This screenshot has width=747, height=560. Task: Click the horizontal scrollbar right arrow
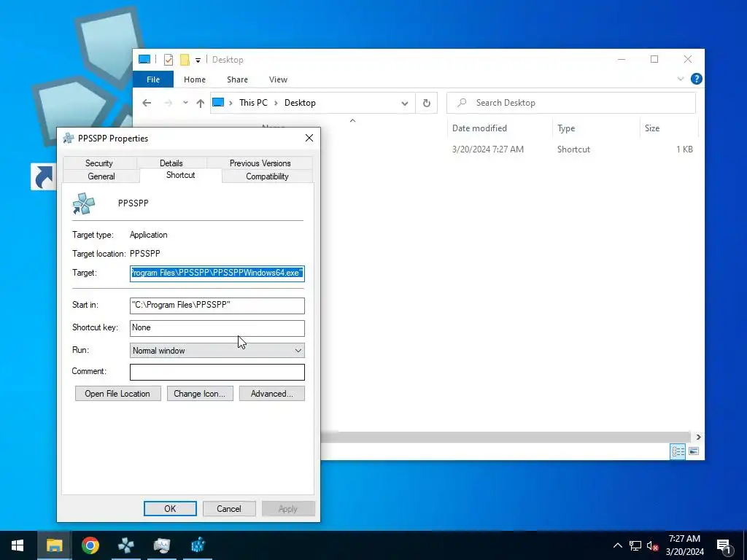point(698,437)
